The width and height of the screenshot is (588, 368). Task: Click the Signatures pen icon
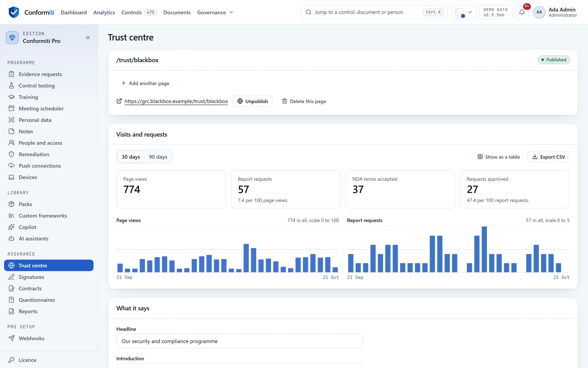click(12, 277)
